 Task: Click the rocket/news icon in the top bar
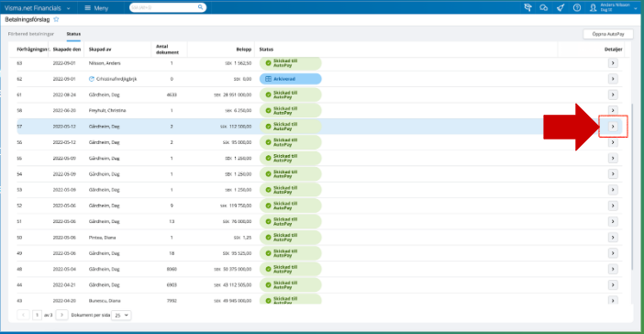(x=561, y=7)
